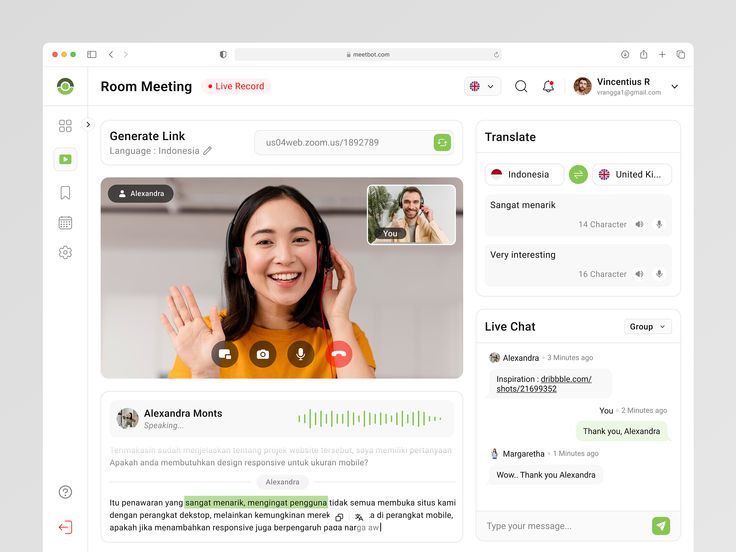
Task: Swap translation languages with green arrows button
Action: (578, 174)
